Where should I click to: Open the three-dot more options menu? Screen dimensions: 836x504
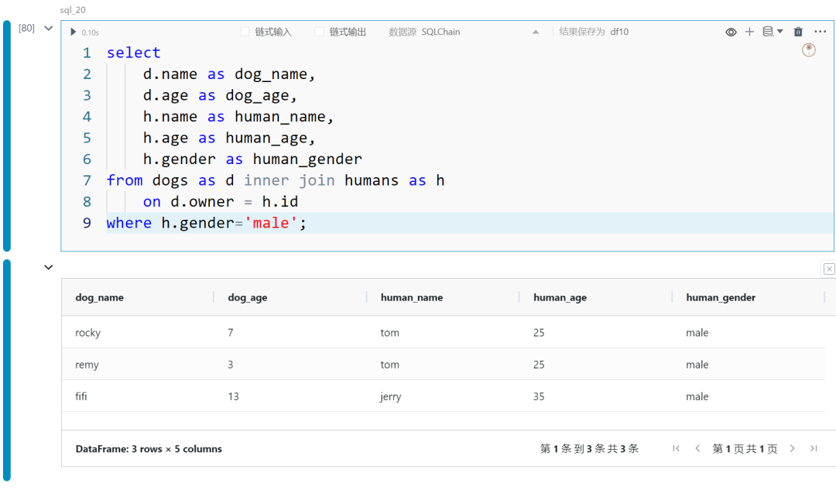820,32
